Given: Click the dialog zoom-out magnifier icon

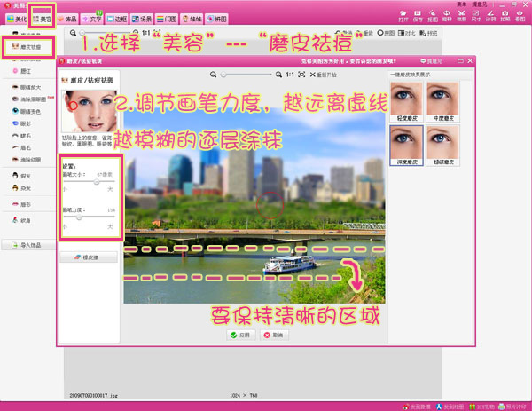Looking at the screenshot, I should tap(213, 75).
